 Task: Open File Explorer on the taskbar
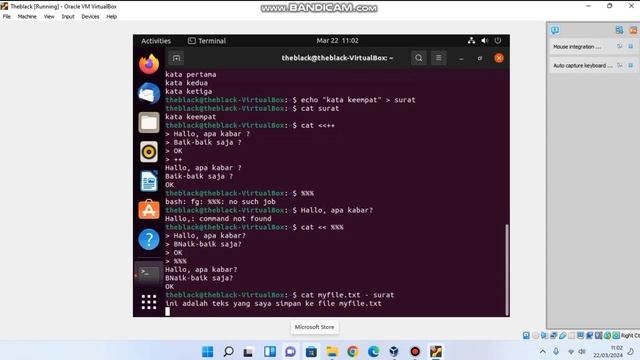[332, 351]
